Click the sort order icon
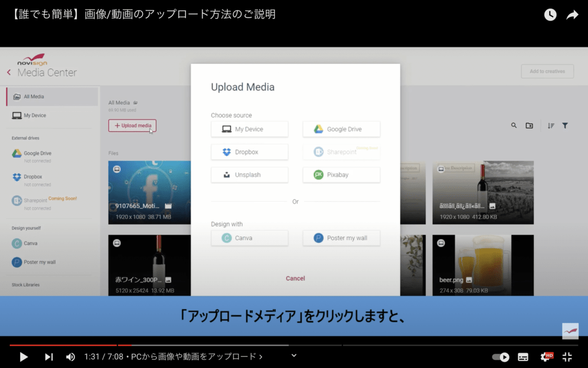Viewport: 588px width, 368px height. point(550,126)
